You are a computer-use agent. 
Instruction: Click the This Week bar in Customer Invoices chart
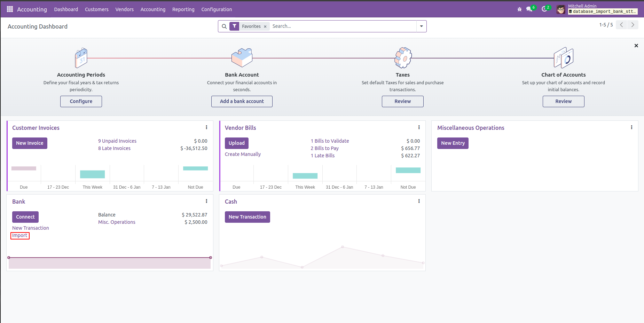(x=93, y=174)
